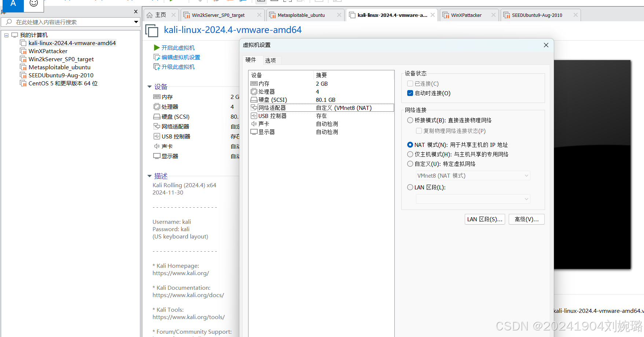
Task: Click 编辑虚拟机设置 edit settings link
Action: tap(181, 57)
